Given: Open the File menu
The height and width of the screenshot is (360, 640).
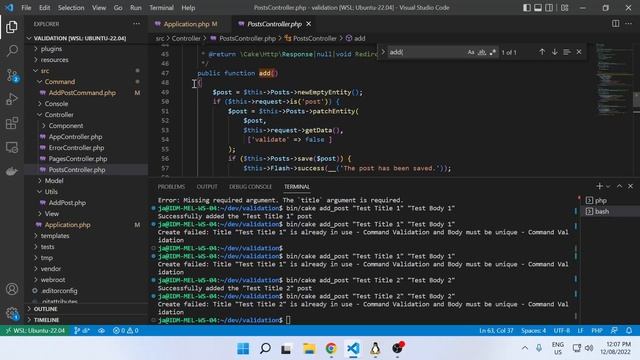Looking at the screenshot, I should coord(26,8).
